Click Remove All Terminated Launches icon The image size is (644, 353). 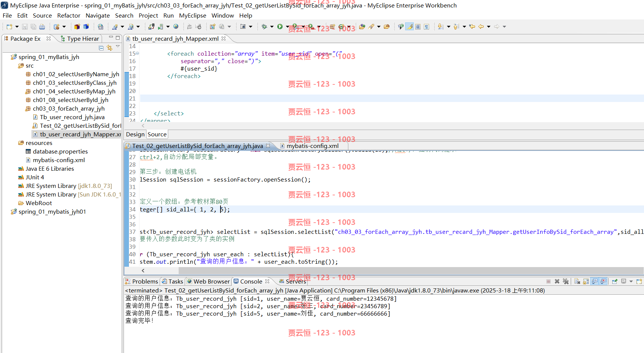tap(566, 281)
